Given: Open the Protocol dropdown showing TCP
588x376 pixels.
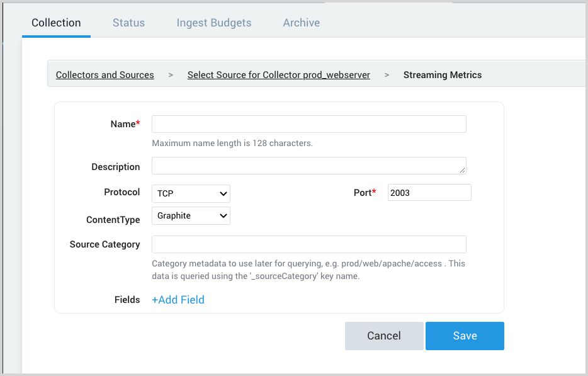Looking at the screenshot, I should (190, 193).
